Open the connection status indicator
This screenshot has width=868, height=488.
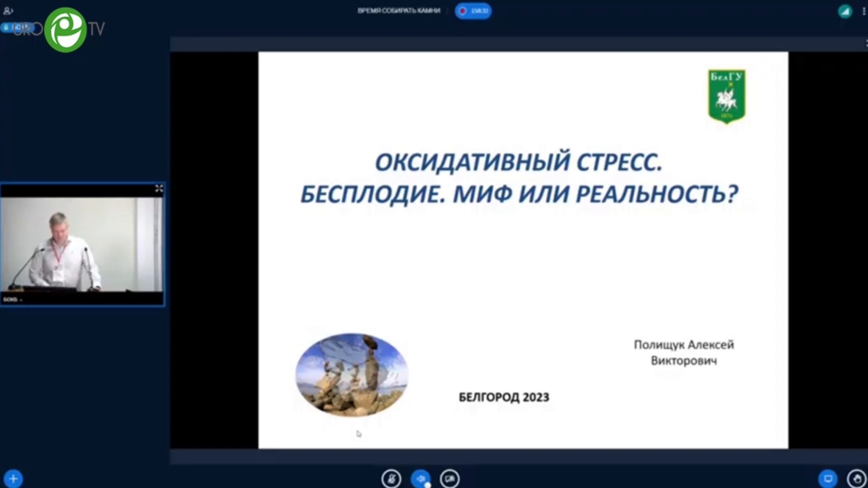pos(844,11)
